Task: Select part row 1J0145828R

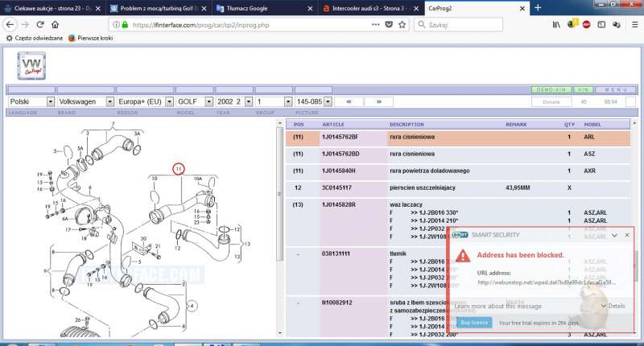Action: click(x=457, y=220)
